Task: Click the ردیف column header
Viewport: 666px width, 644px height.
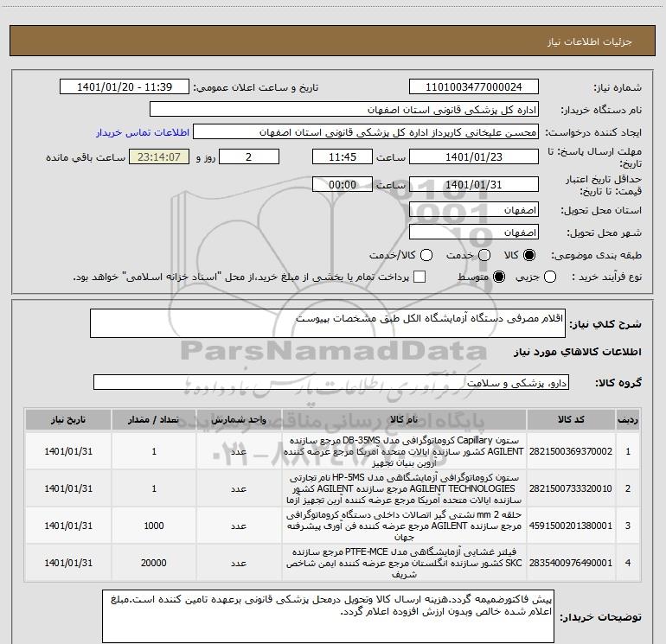Action: click(x=628, y=419)
